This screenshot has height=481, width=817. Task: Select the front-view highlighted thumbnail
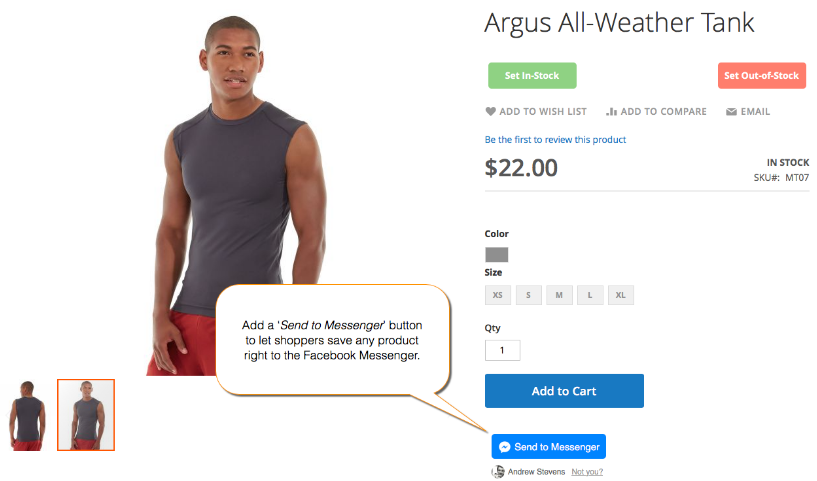(x=86, y=415)
